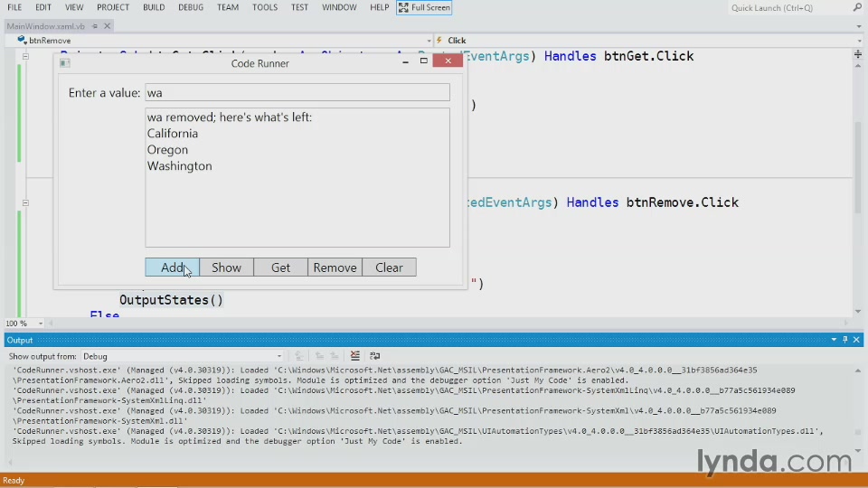Click the Full Screen icon button
Screen dimensions: 868x488
coord(424,7)
